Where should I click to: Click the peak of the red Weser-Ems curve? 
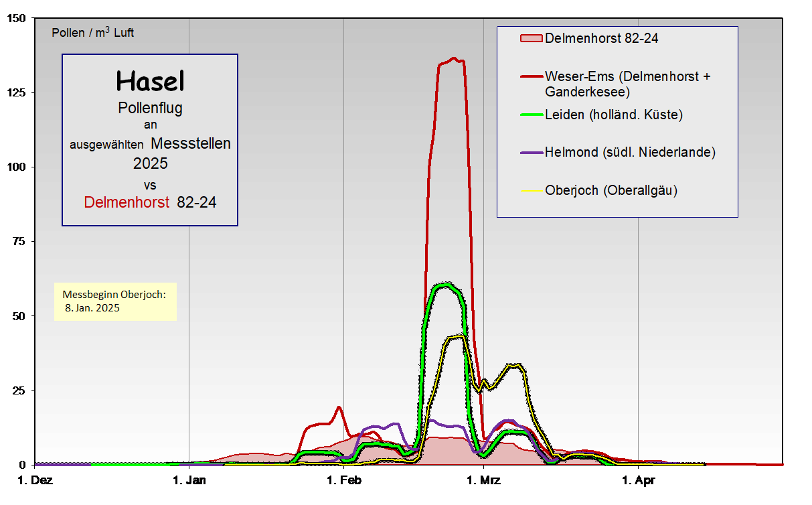pyautogui.click(x=453, y=58)
